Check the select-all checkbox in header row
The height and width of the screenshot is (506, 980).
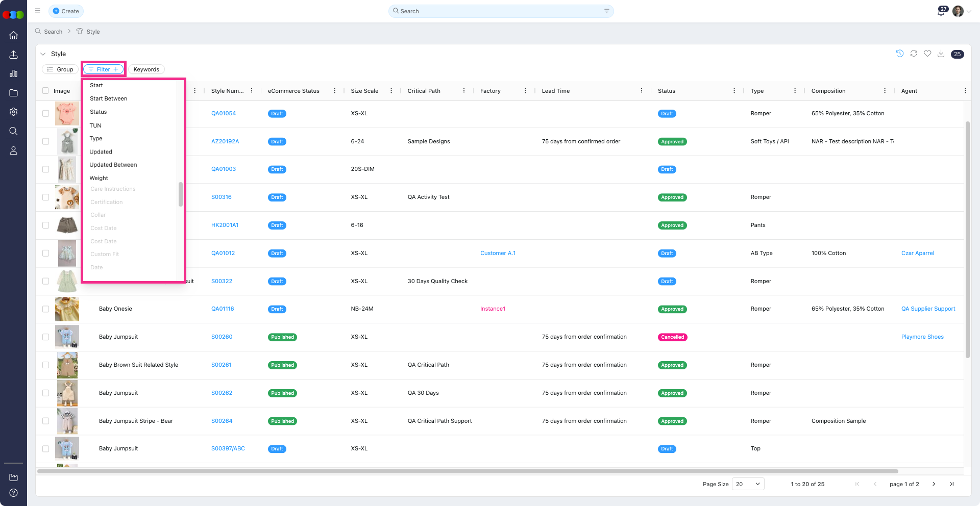[x=45, y=90]
